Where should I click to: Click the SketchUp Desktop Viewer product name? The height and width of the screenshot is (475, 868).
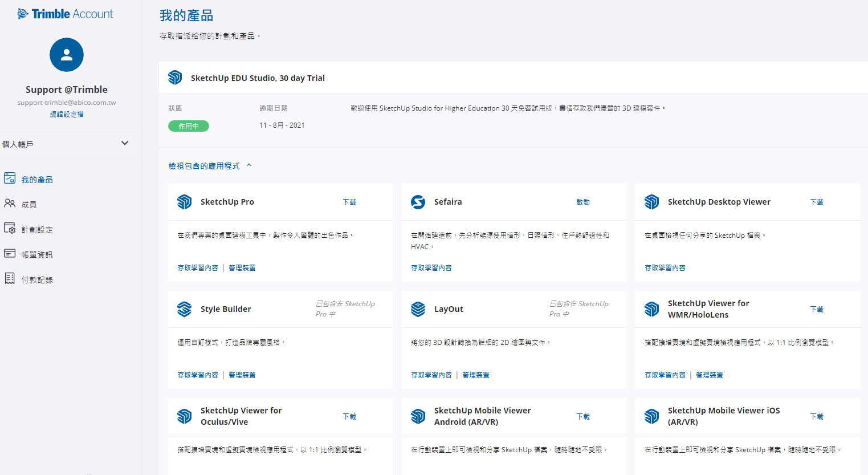coord(719,202)
